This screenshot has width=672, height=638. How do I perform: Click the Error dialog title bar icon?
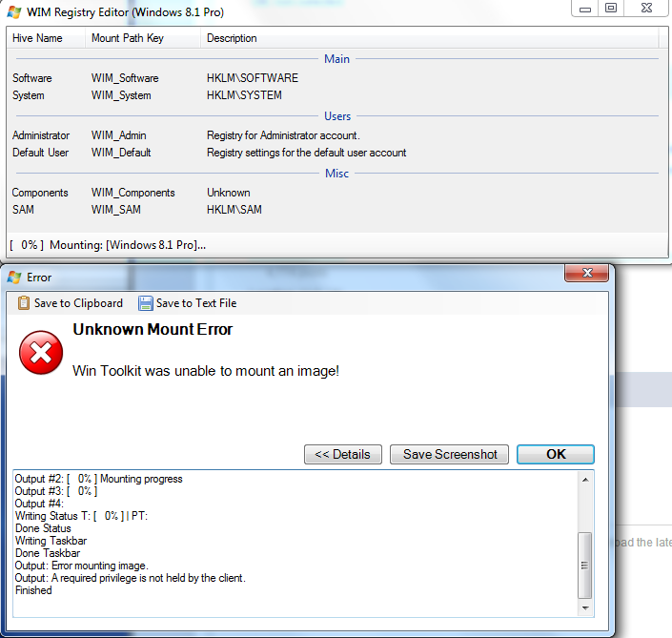tap(14, 278)
